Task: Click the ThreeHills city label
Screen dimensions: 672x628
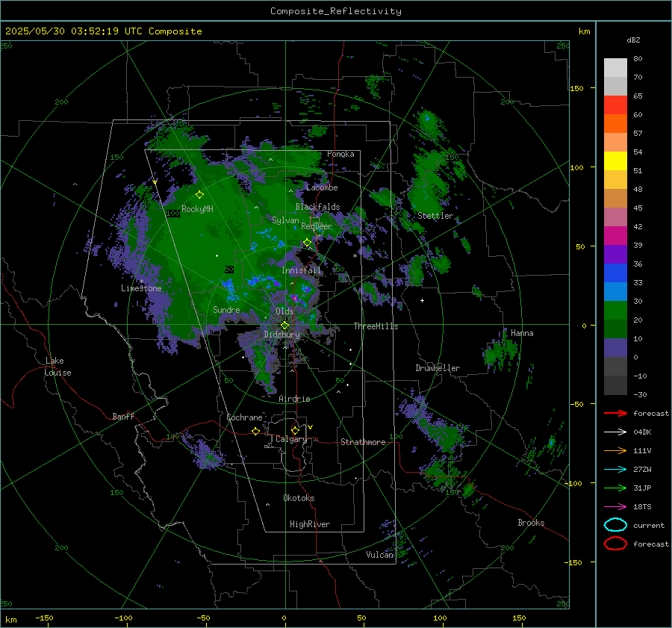Action: (x=376, y=326)
